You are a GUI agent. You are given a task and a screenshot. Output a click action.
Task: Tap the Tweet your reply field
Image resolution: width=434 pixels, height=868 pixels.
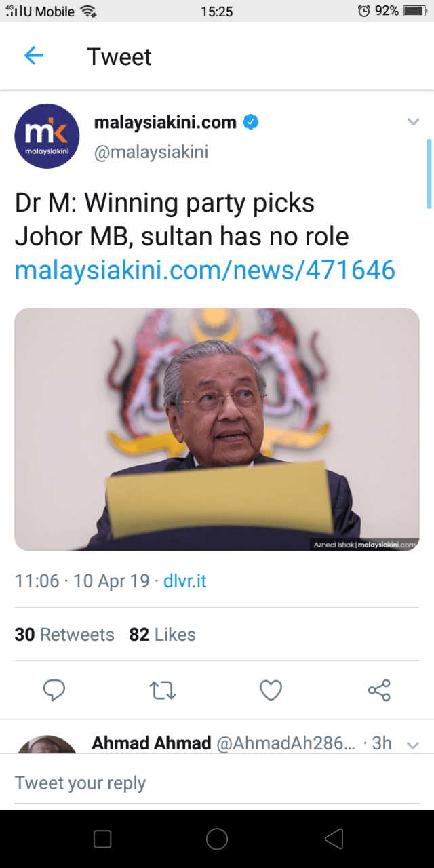217,783
